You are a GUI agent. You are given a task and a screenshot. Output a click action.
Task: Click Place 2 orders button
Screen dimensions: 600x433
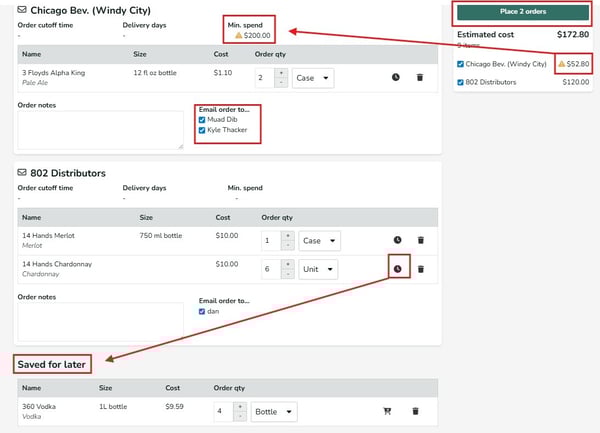(x=519, y=13)
